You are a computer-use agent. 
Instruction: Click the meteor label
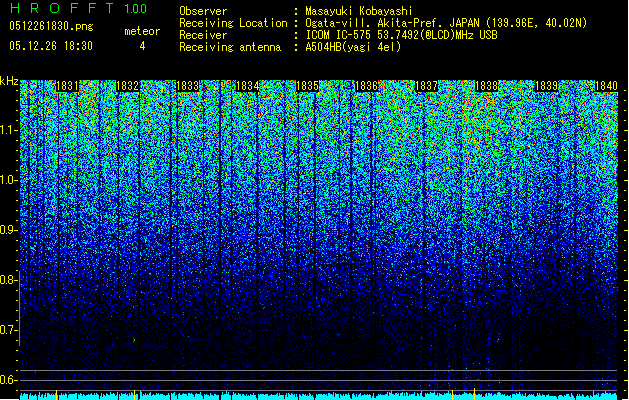pos(142,31)
